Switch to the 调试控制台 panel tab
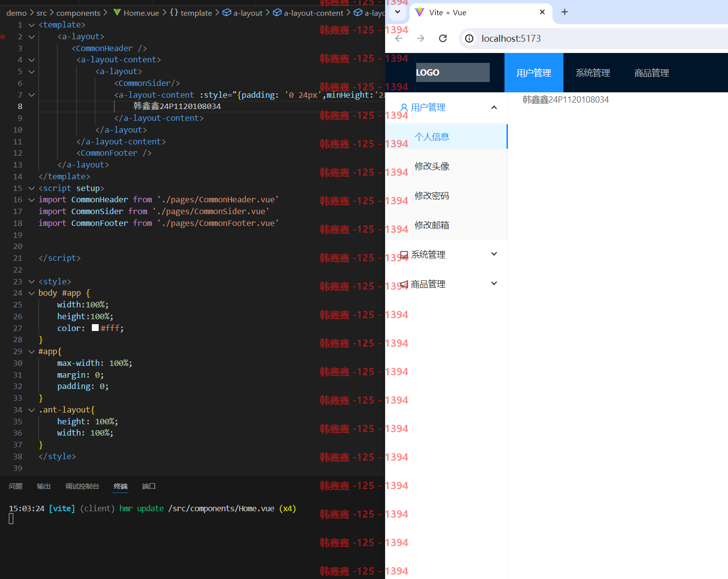Viewport: 728px width, 579px height. [x=82, y=486]
